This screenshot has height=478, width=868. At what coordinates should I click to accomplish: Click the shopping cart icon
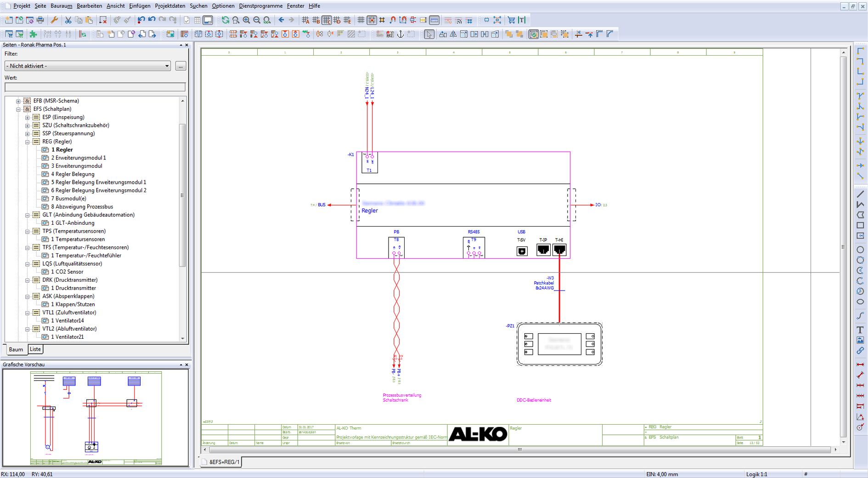511,20
